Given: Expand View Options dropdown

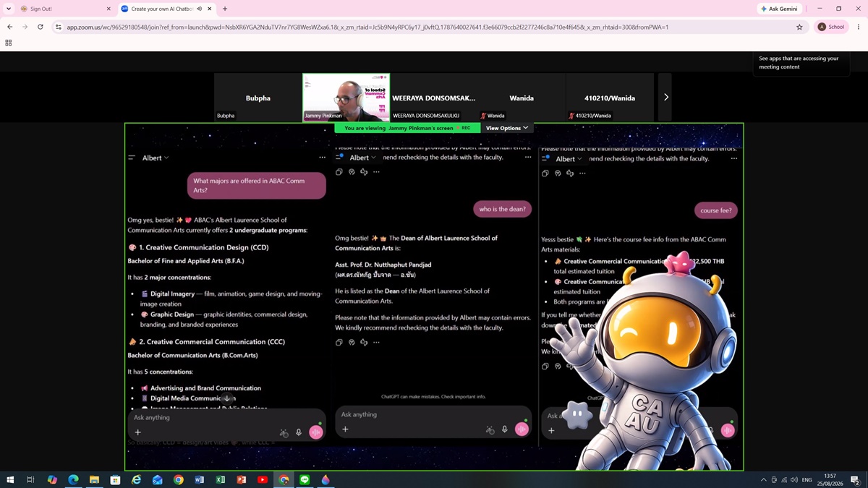Looking at the screenshot, I should click(506, 128).
